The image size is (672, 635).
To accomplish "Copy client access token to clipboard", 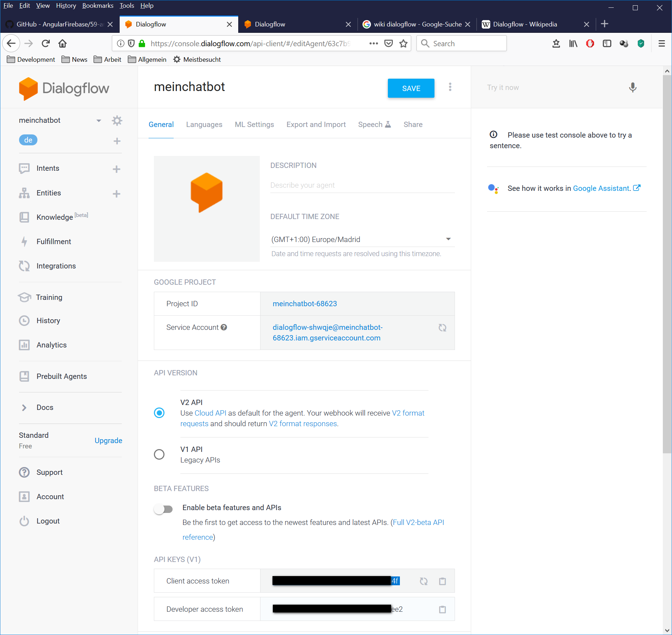I will [442, 581].
